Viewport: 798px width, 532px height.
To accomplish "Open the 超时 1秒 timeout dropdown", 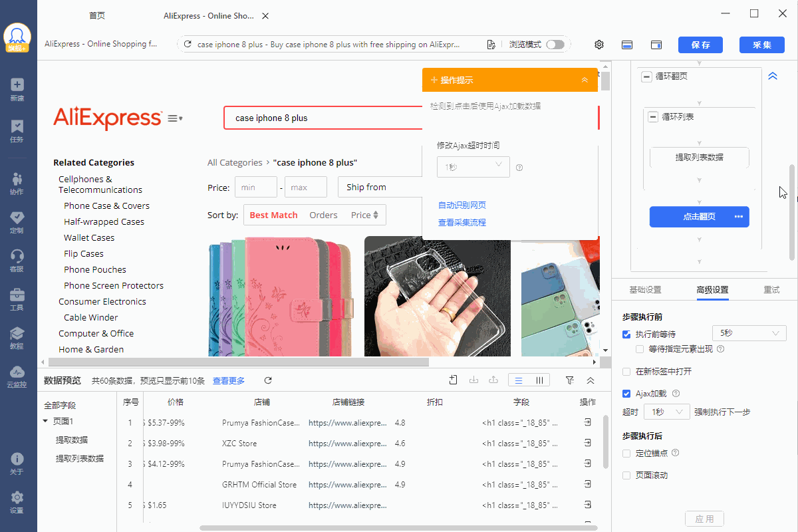I will [x=666, y=412].
